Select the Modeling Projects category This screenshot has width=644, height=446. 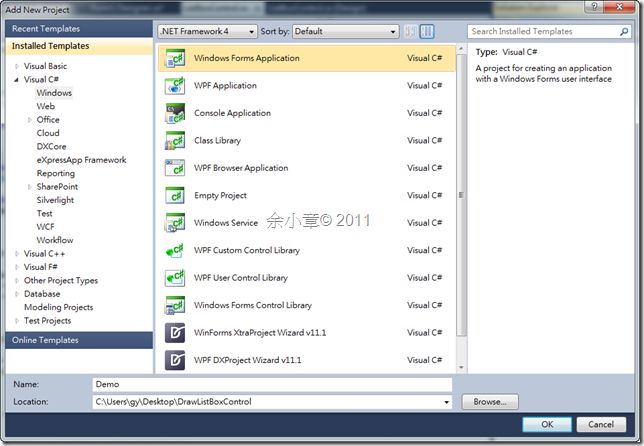point(59,307)
